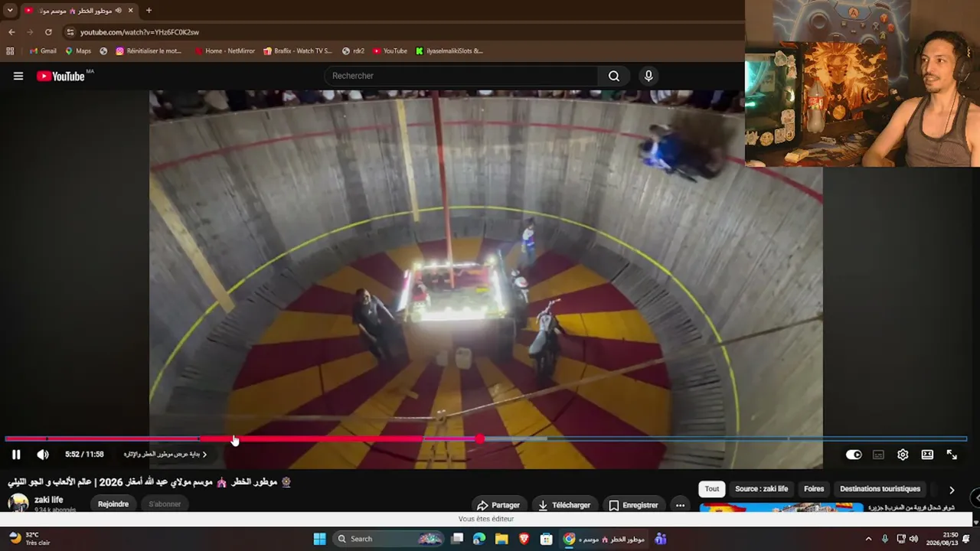Open the first recommended video thumbnail
Viewport: 980px width, 551px height.
[x=781, y=507]
